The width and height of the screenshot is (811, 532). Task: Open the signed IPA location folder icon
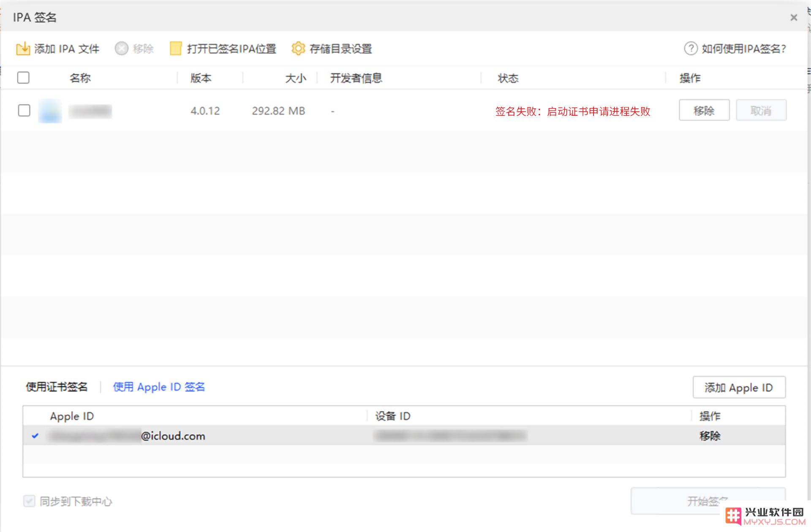[x=176, y=49]
